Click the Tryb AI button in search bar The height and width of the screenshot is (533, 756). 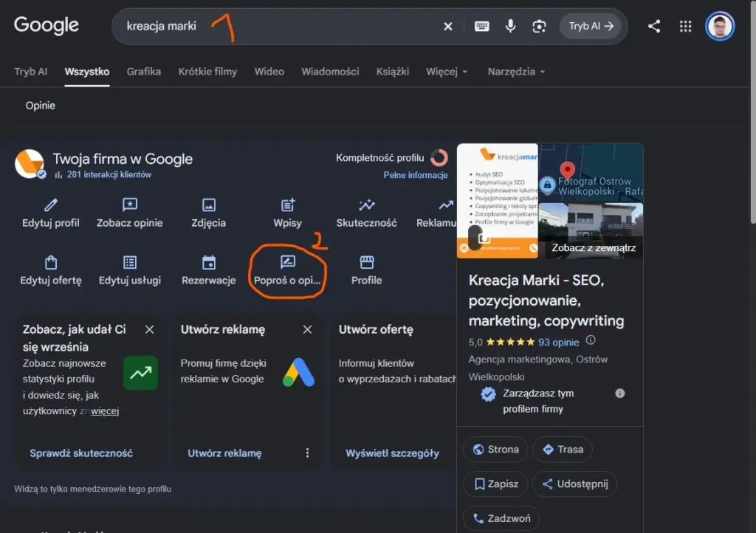pyautogui.click(x=591, y=27)
